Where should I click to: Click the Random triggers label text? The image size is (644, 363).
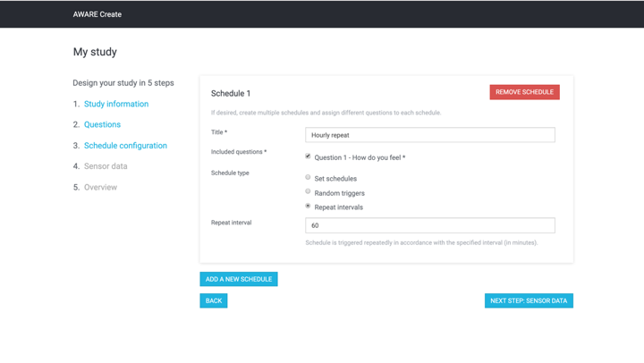pos(339,193)
